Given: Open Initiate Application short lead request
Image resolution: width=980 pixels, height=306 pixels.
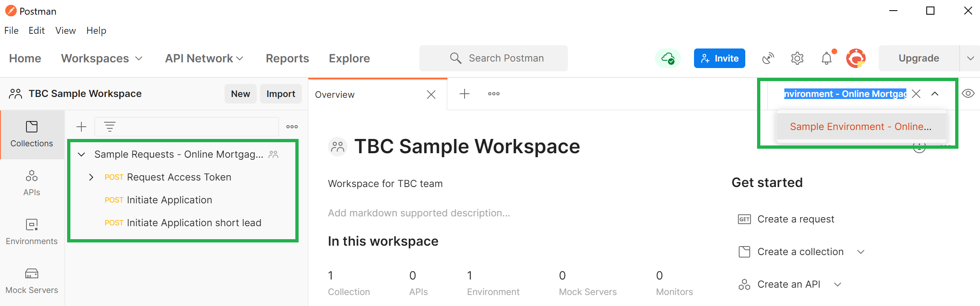Looking at the screenshot, I should click(194, 223).
